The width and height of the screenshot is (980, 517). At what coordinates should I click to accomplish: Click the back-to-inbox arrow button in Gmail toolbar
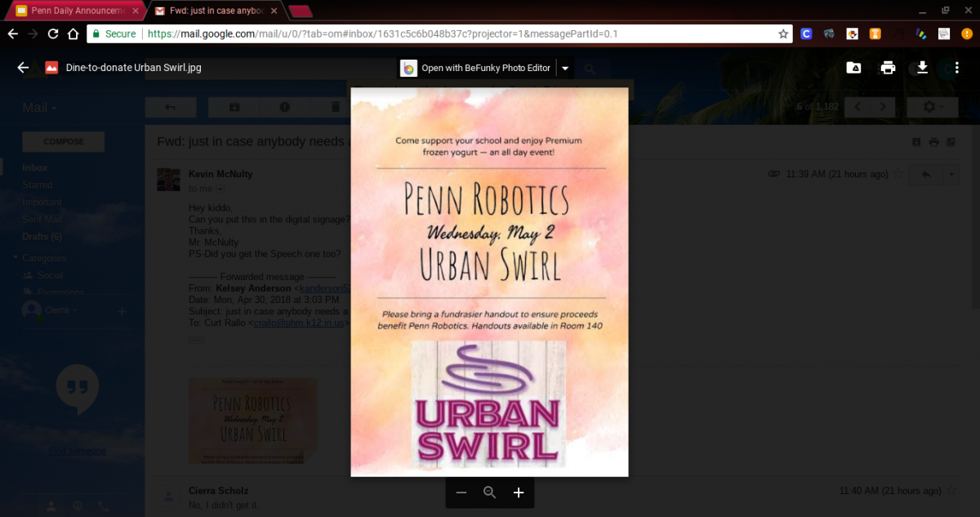pos(171,107)
